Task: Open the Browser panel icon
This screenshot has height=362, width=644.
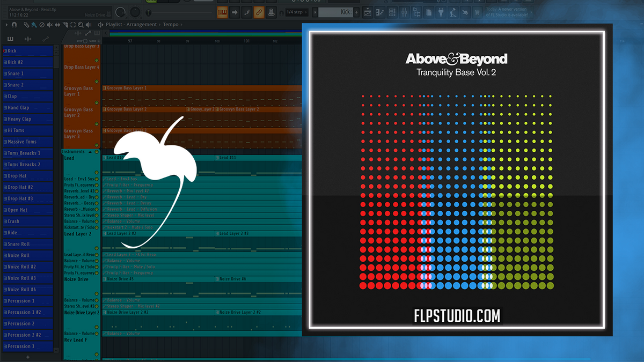Action: click(x=415, y=11)
